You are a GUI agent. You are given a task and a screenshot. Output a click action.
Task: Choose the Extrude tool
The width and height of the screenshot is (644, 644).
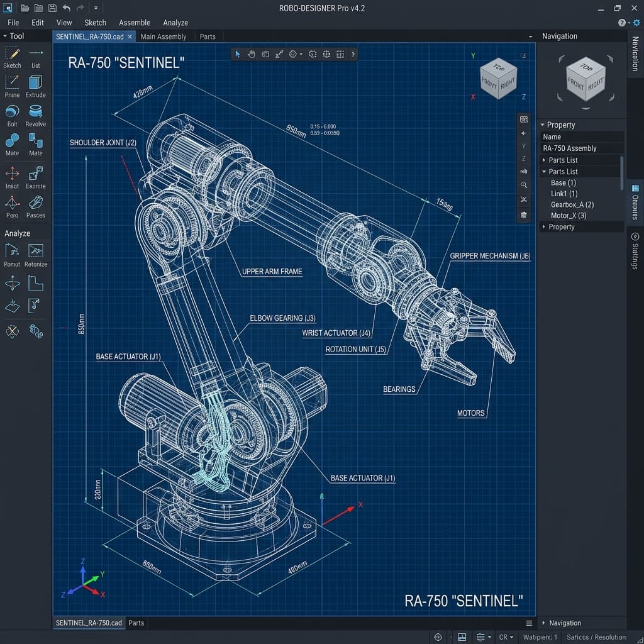tap(36, 87)
